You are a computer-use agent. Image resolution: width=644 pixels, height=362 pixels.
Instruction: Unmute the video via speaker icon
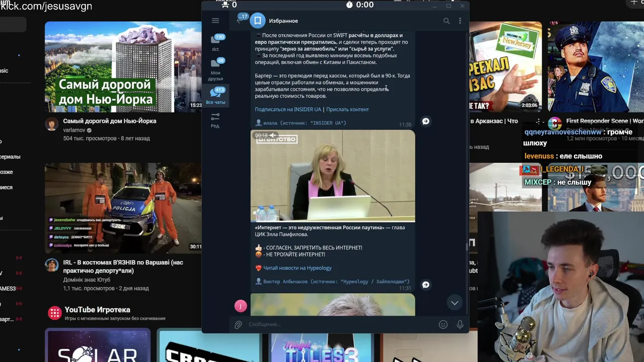click(x=272, y=135)
